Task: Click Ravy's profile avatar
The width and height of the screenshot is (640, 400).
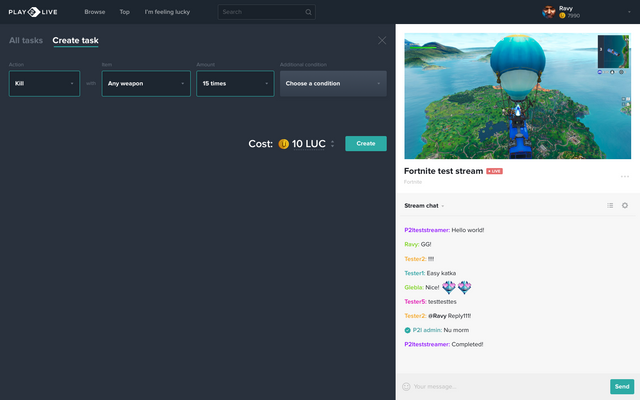Action: click(549, 12)
